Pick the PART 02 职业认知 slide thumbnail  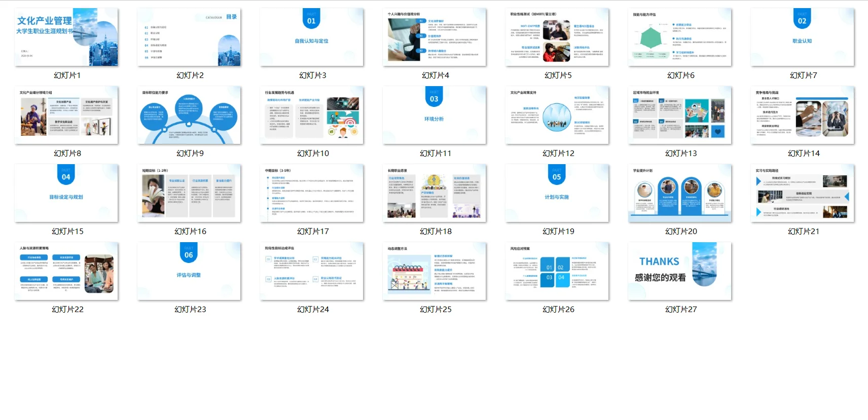(803, 37)
